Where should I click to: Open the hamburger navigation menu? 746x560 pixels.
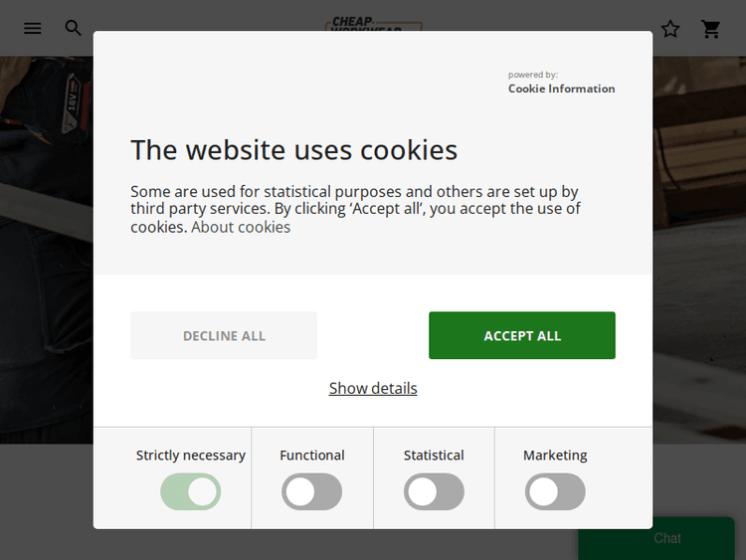tap(33, 28)
